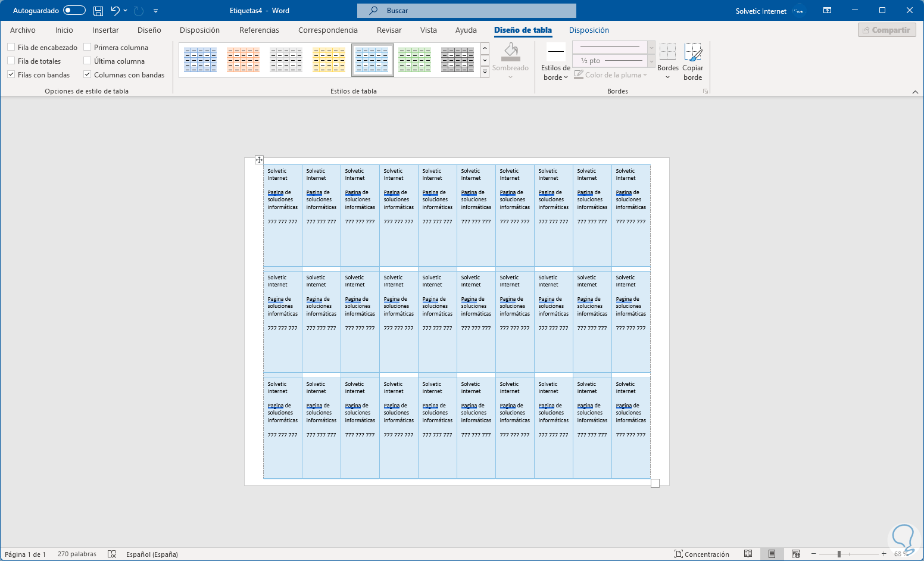Click the zoom slider handle

coord(839,554)
